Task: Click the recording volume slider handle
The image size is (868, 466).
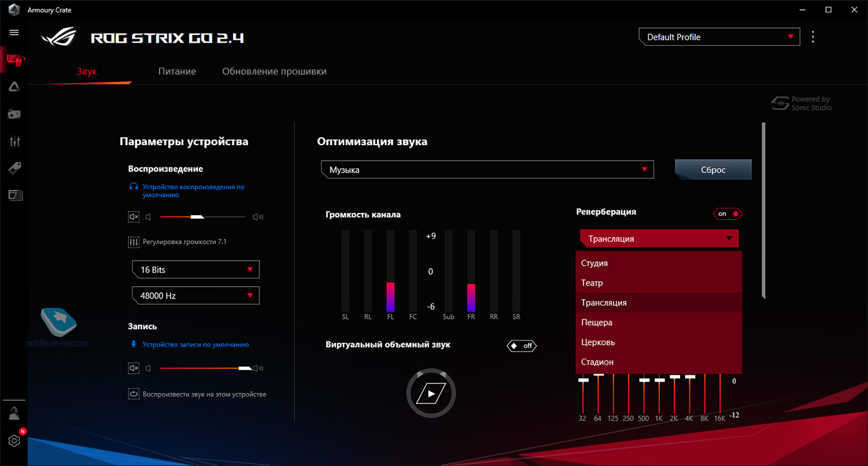Action: [x=246, y=368]
